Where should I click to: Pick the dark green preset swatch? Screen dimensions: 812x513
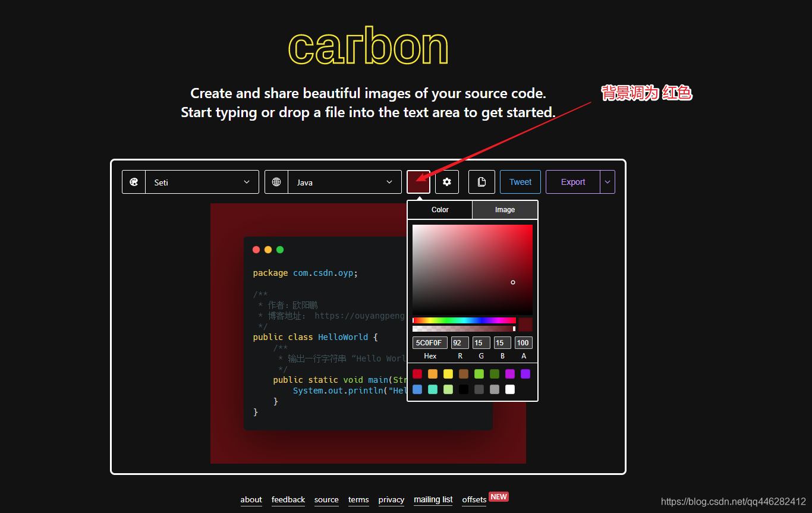[495, 374]
